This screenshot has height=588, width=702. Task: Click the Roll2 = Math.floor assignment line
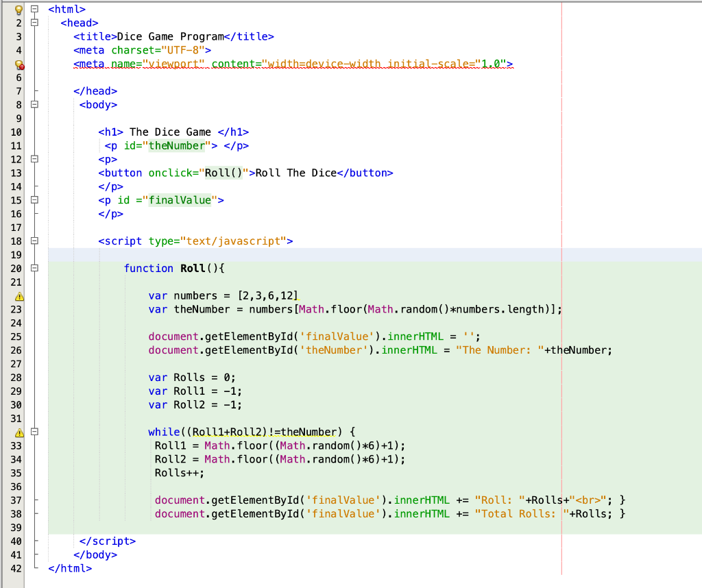280,460
